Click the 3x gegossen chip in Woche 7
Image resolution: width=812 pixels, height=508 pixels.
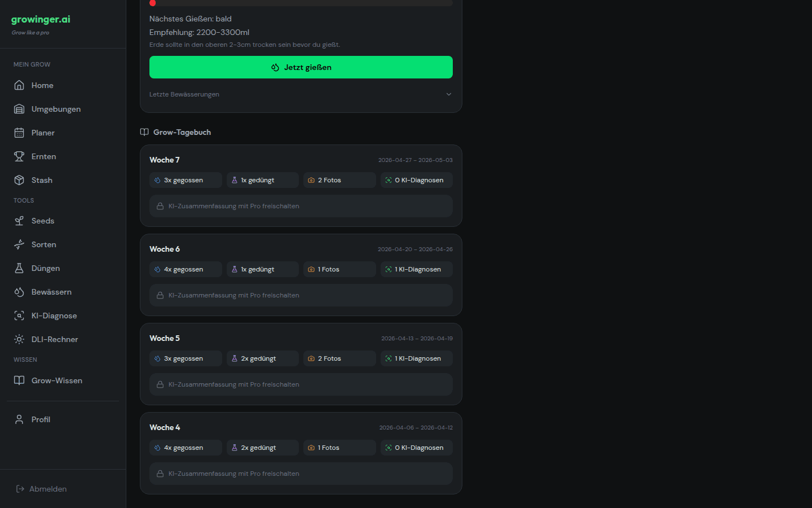click(186, 180)
